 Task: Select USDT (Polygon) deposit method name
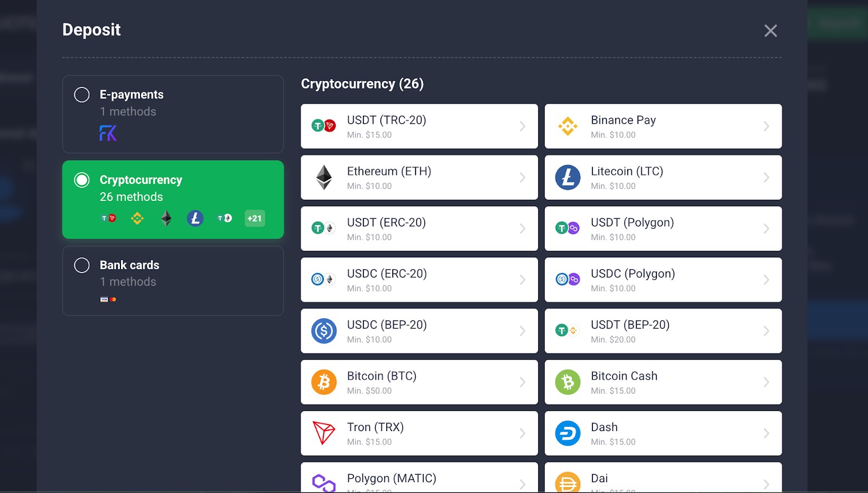633,223
